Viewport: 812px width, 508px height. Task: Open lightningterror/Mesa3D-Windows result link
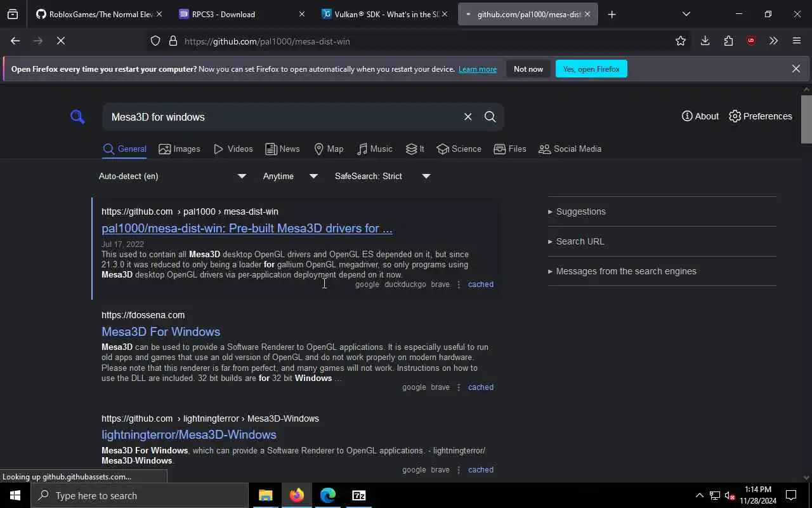[x=189, y=435]
